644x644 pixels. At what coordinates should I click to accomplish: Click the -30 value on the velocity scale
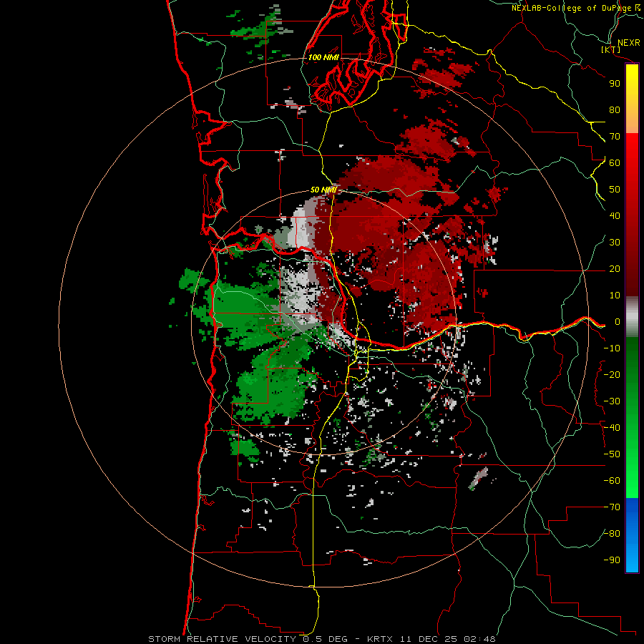[x=612, y=401]
